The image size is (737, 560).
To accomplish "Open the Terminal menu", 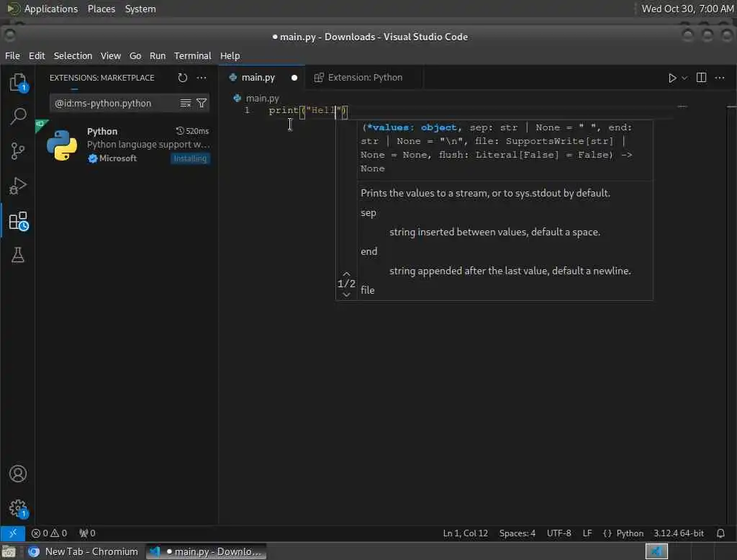I will (193, 55).
